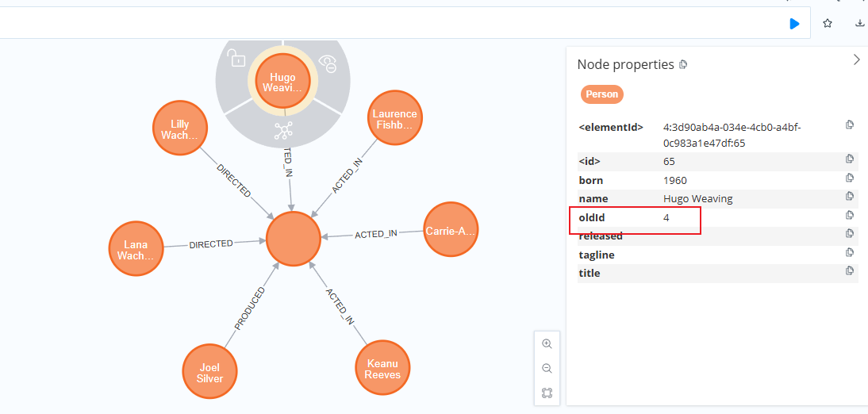Click the Hugo Weaving name value
This screenshot has width=868, height=414.
[697, 199]
